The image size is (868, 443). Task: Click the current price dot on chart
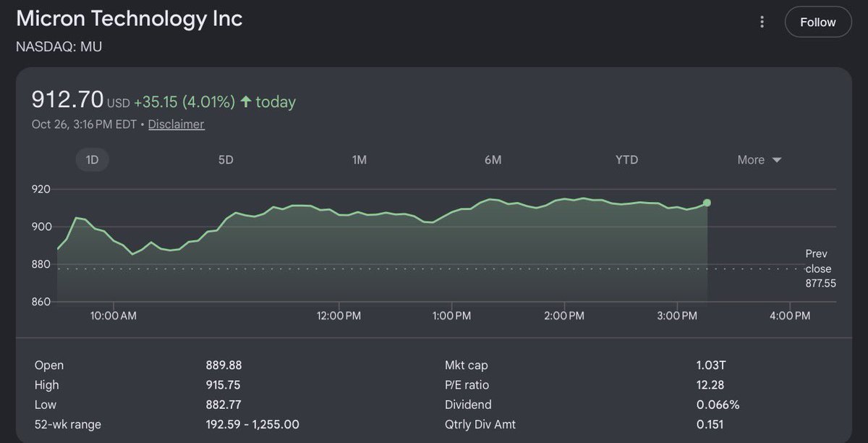[x=707, y=203]
